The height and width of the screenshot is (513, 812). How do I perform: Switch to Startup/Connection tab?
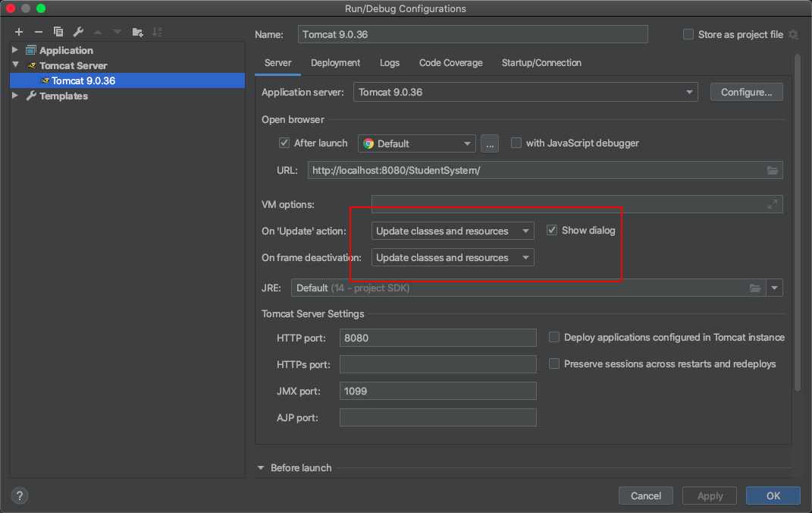pos(541,63)
